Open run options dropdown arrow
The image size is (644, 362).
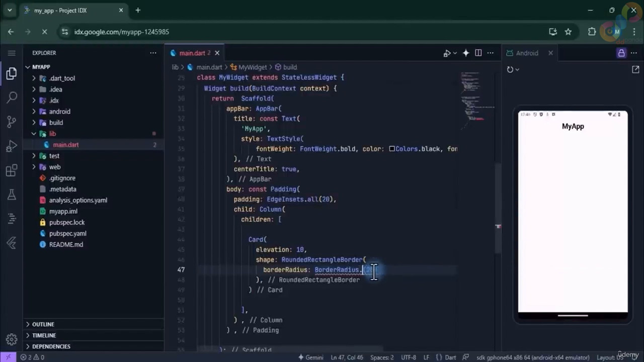[455, 53]
